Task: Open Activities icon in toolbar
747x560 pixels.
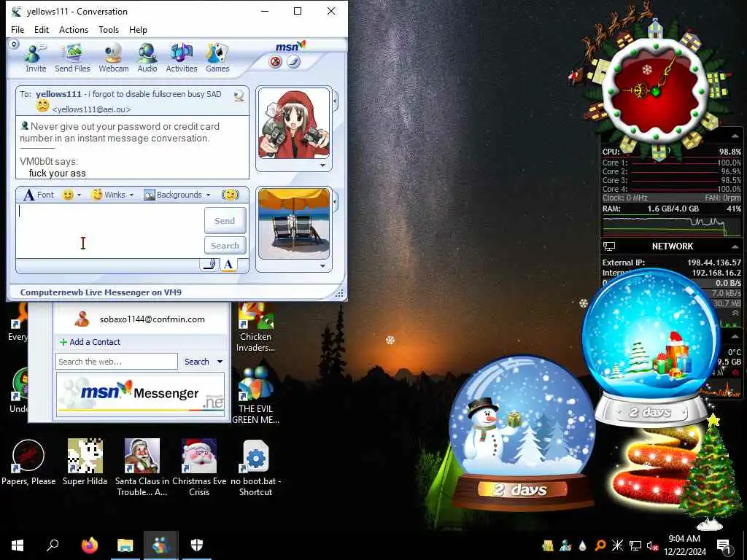Action: tap(182, 58)
